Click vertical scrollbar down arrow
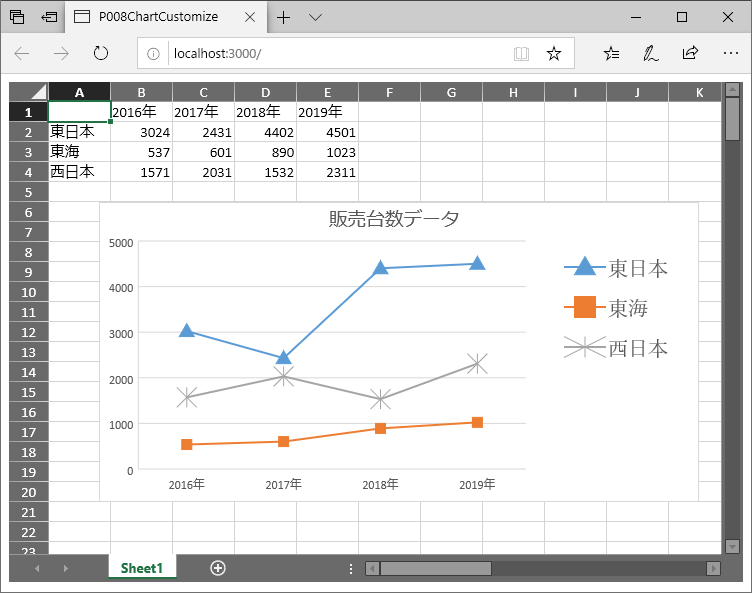Image resolution: width=752 pixels, height=593 pixels. coord(732,546)
